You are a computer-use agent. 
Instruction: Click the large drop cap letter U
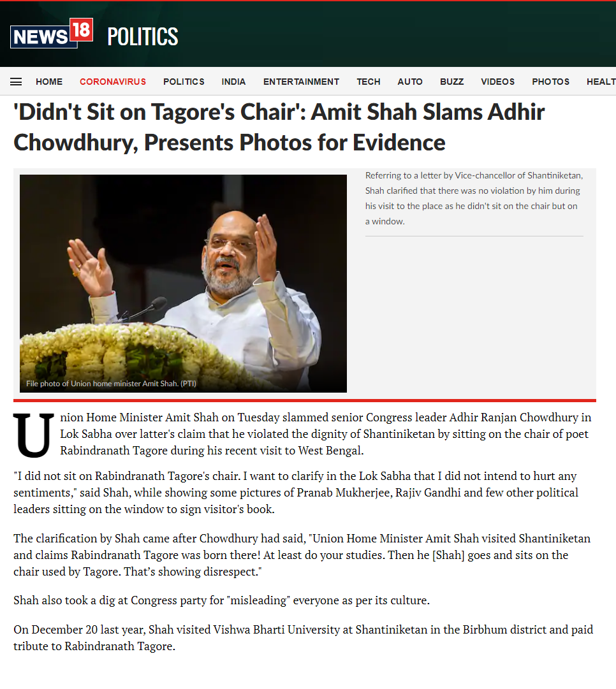coord(33,435)
